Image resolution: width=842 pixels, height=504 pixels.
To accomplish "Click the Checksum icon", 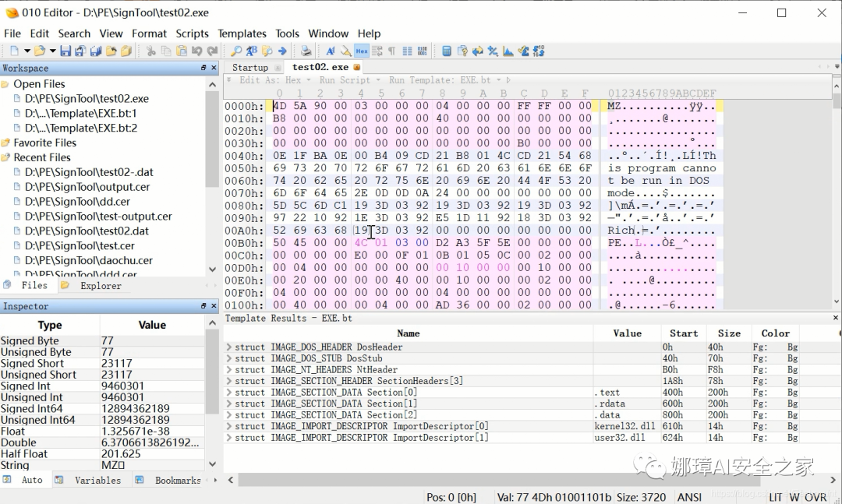I will pos(524,51).
